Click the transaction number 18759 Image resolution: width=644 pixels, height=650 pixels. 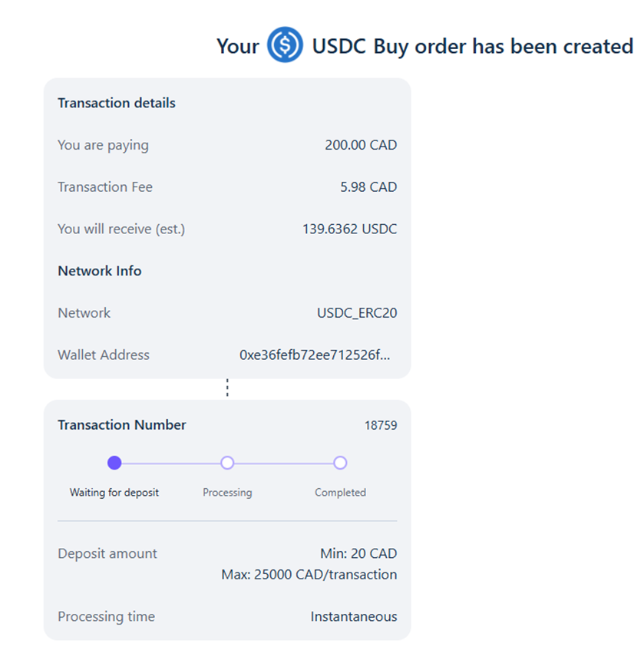click(x=381, y=425)
